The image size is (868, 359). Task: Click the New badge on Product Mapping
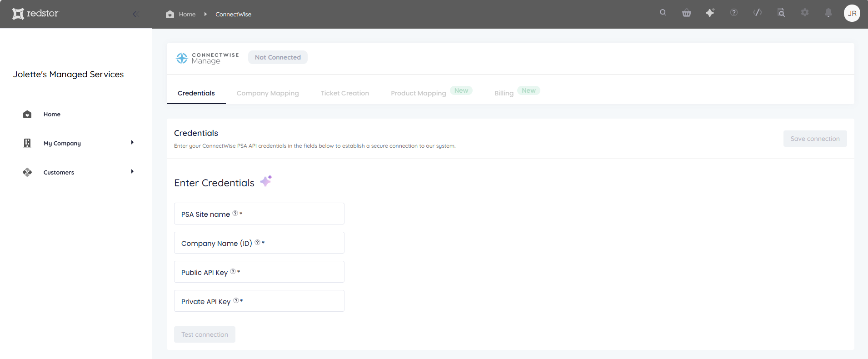pyautogui.click(x=461, y=90)
